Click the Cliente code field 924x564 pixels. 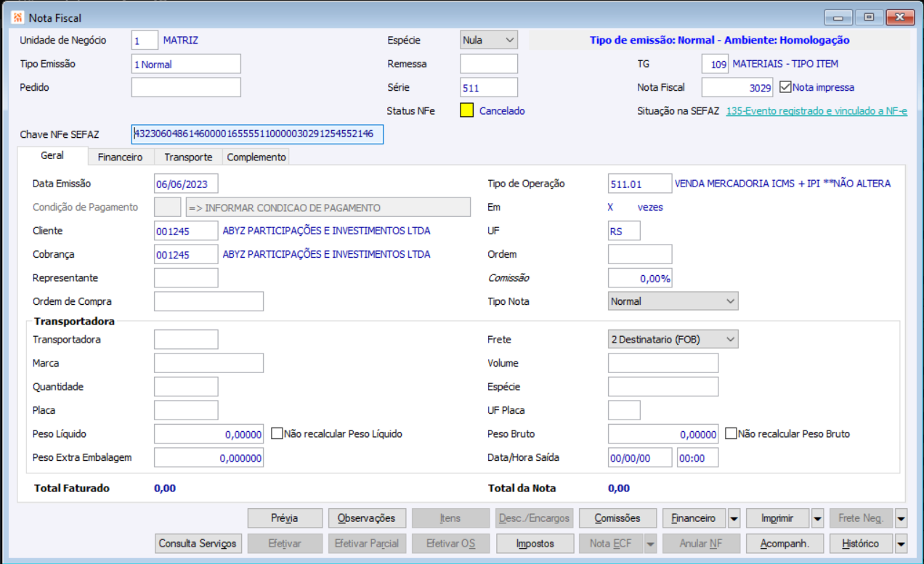pos(186,231)
